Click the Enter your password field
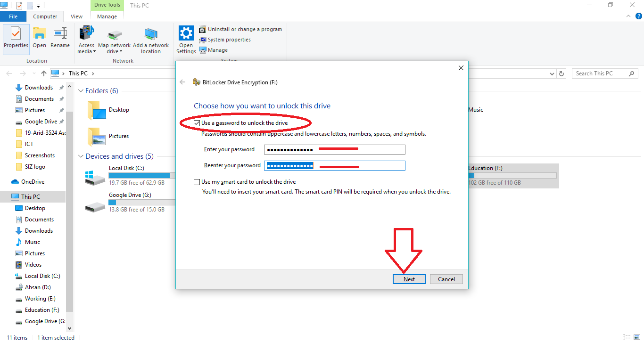 (x=335, y=149)
